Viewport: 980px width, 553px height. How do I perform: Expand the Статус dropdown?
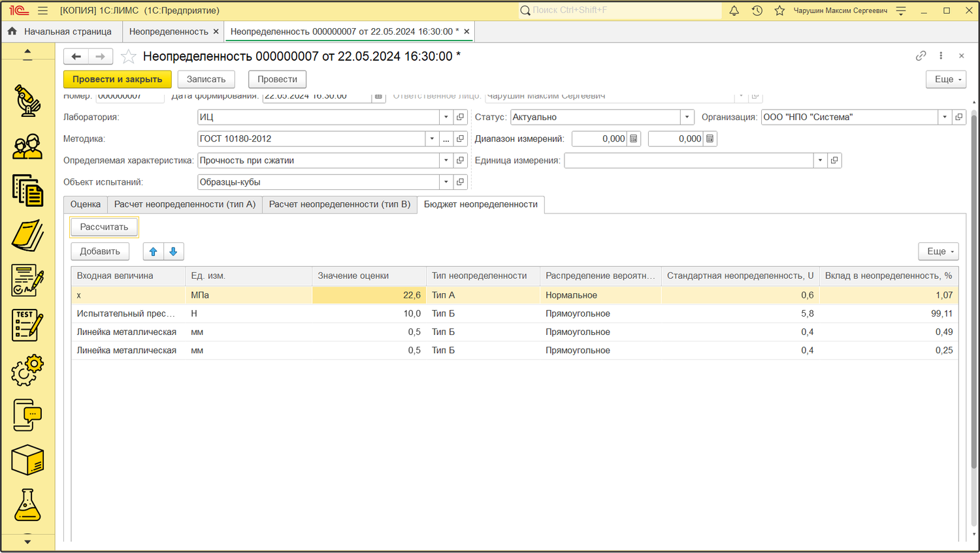click(687, 118)
